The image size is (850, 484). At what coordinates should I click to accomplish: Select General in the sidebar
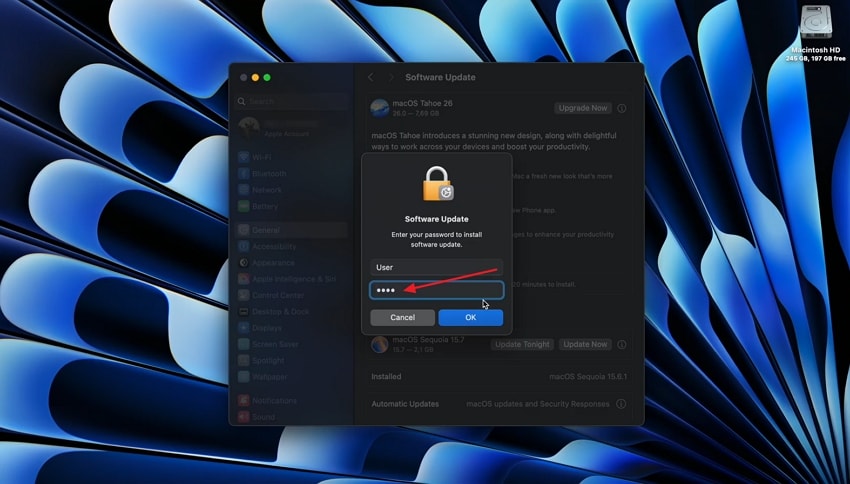pos(292,230)
